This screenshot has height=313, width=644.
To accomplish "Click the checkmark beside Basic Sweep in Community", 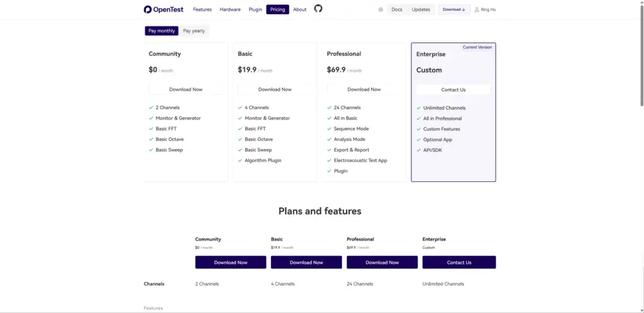I will pos(151,150).
